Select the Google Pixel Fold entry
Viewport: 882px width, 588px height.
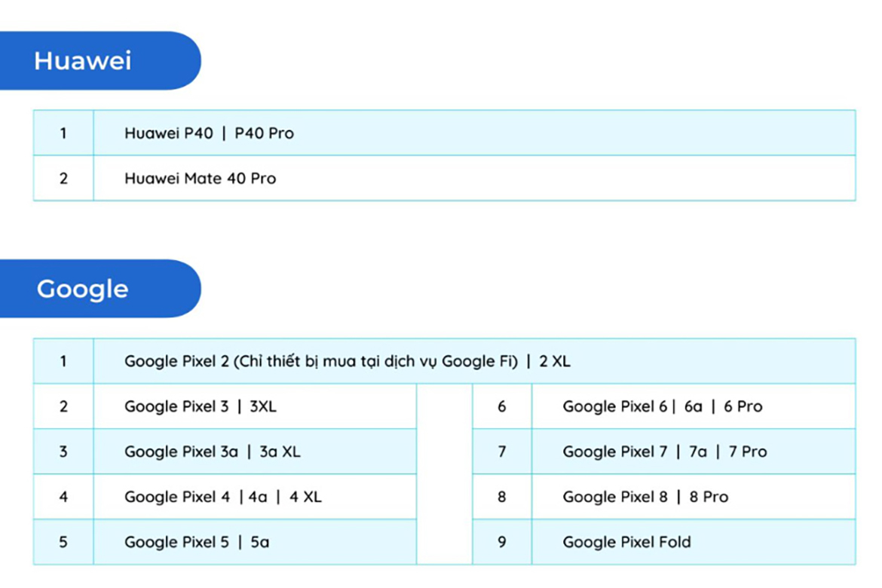(x=626, y=542)
